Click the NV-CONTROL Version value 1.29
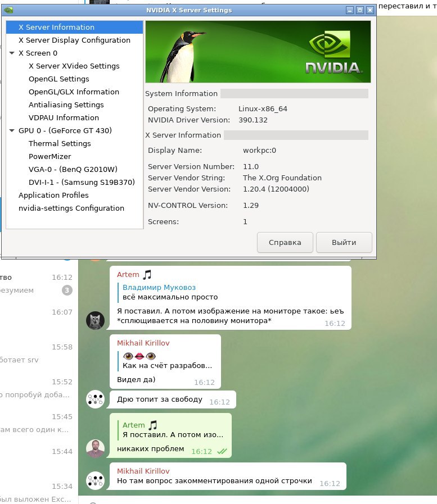 click(x=251, y=206)
